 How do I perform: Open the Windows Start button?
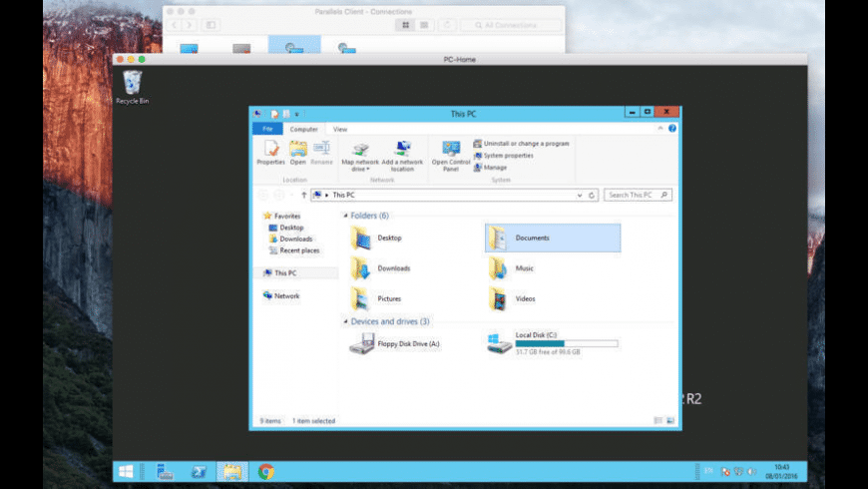[126, 471]
